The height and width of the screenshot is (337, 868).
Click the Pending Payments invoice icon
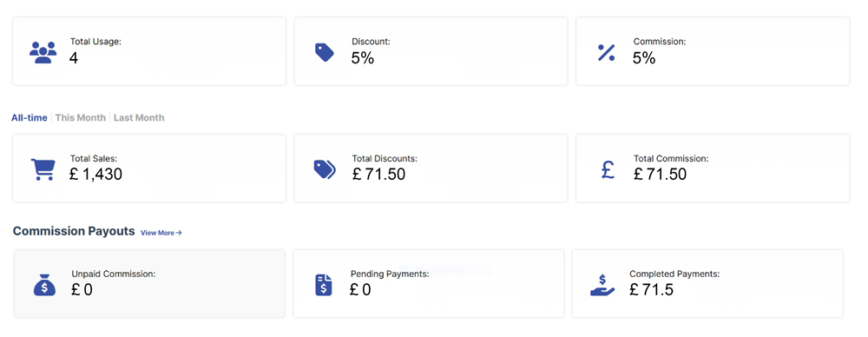tap(323, 284)
